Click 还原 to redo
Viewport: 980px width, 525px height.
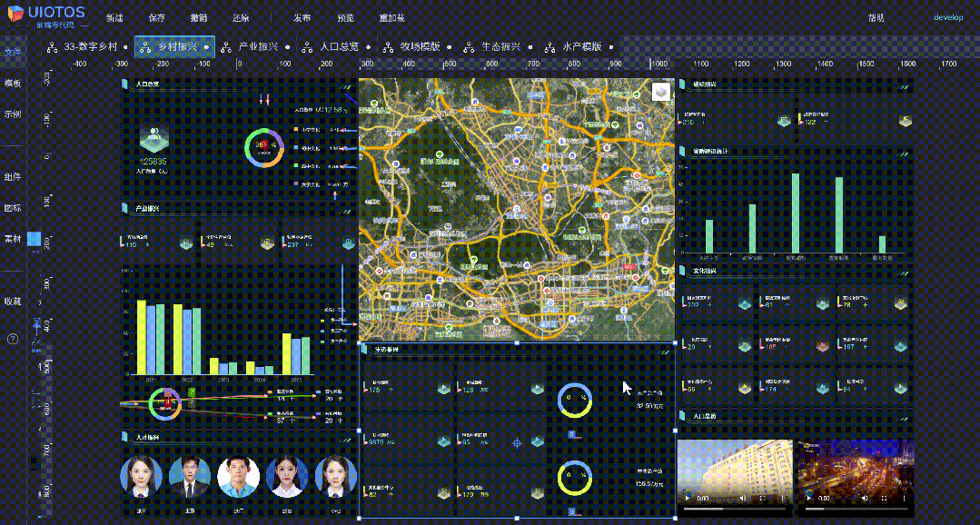point(241,18)
